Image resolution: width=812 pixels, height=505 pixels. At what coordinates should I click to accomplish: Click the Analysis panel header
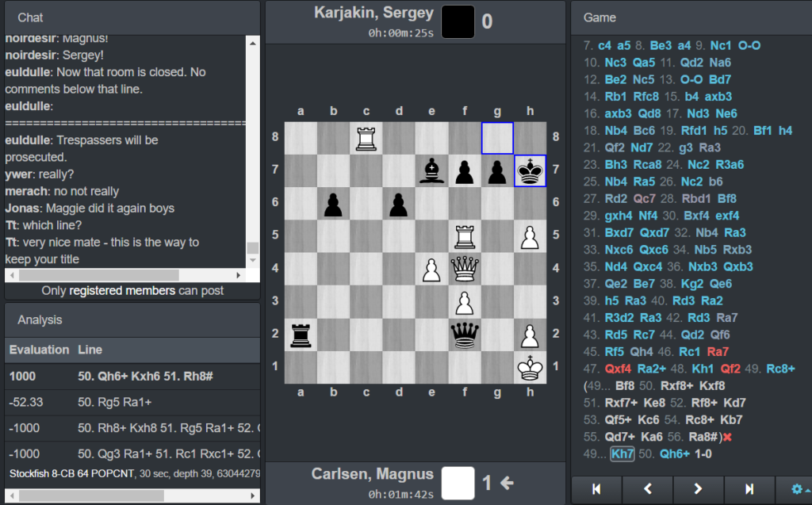point(131,319)
